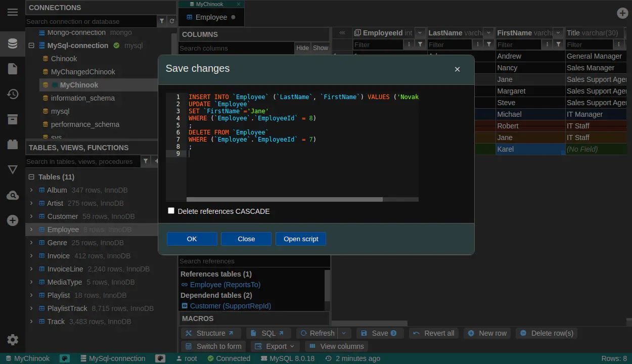
Task: Refresh the connections list
Action: coord(172,21)
